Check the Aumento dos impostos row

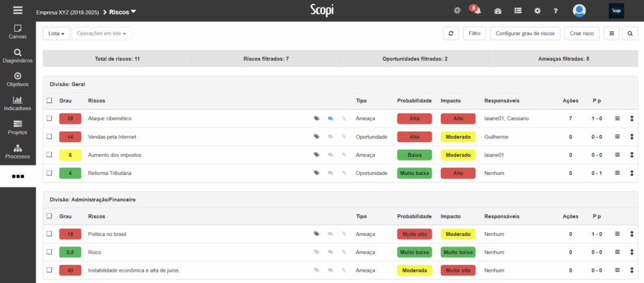(x=49, y=155)
